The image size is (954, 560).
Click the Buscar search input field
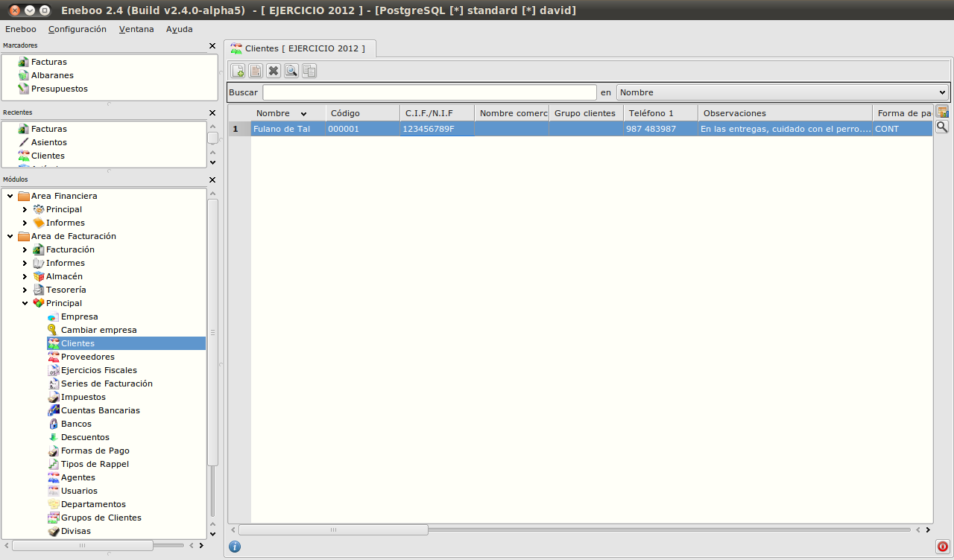430,92
